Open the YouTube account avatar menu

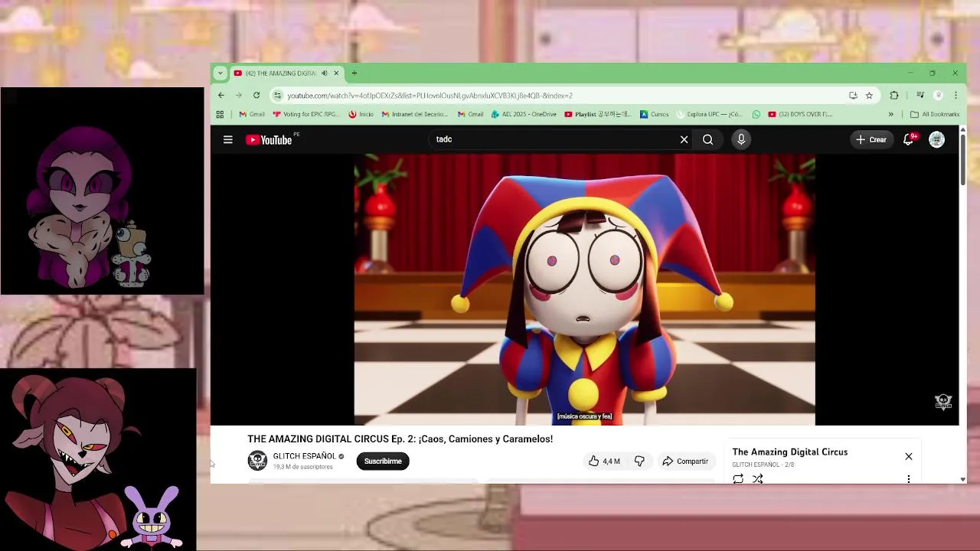click(x=936, y=139)
